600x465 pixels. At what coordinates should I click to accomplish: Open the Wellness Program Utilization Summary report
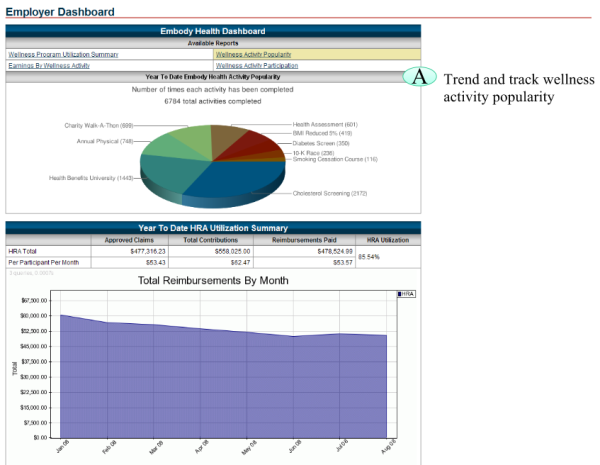(x=63, y=55)
